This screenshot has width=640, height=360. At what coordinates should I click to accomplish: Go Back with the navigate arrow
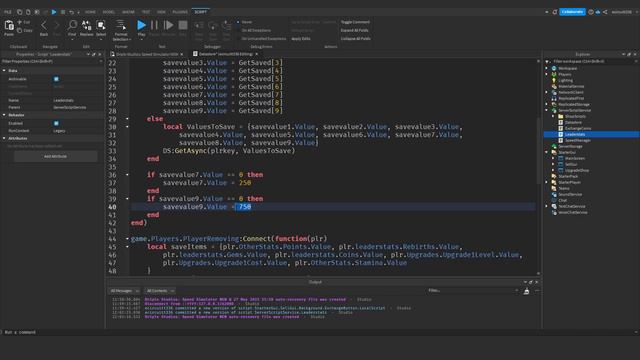point(44,26)
